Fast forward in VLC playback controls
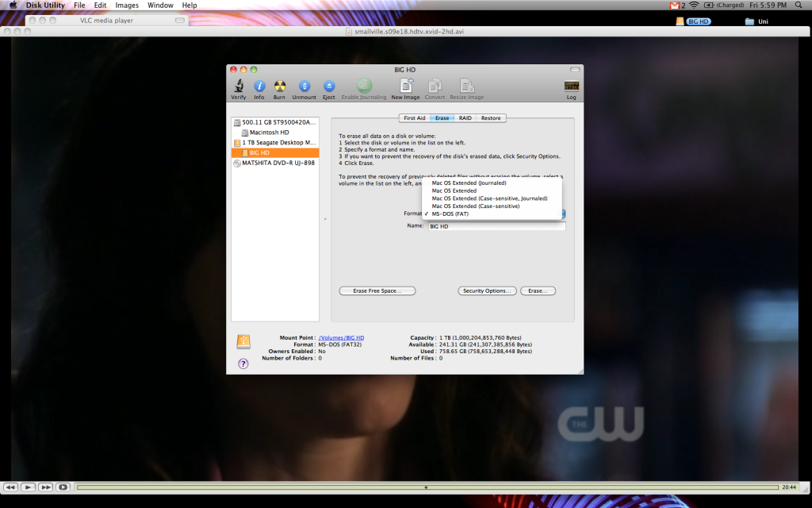The height and width of the screenshot is (508, 812). (x=45, y=487)
